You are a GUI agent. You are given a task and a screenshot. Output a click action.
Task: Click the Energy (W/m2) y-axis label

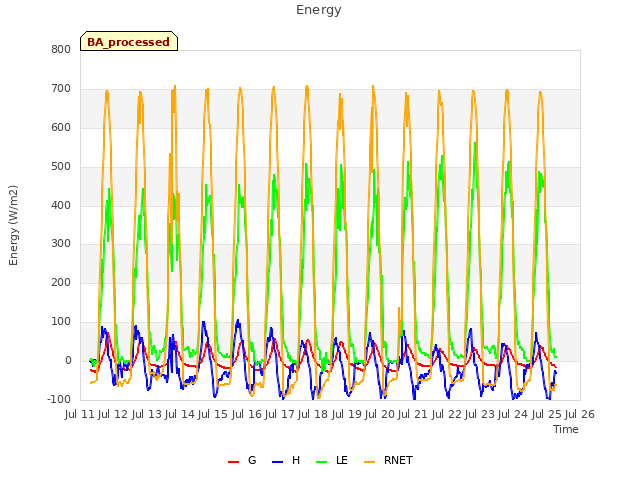[x=13, y=225]
